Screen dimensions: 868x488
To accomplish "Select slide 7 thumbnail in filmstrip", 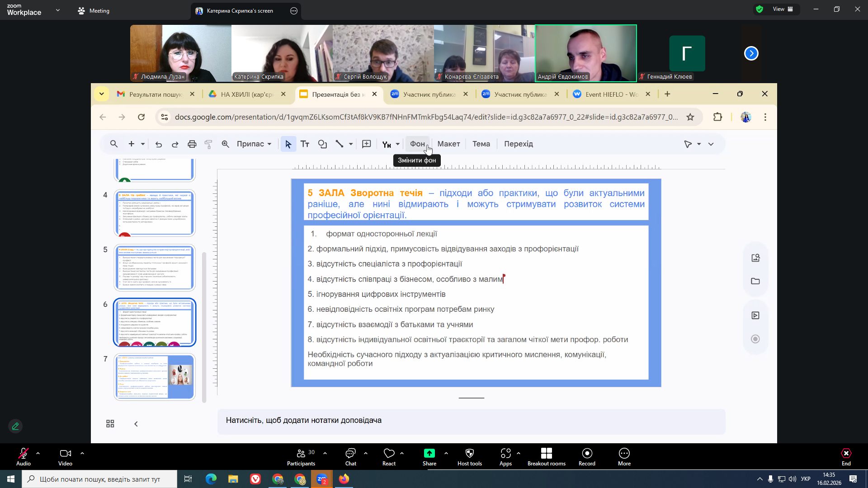I will [155, 376].
